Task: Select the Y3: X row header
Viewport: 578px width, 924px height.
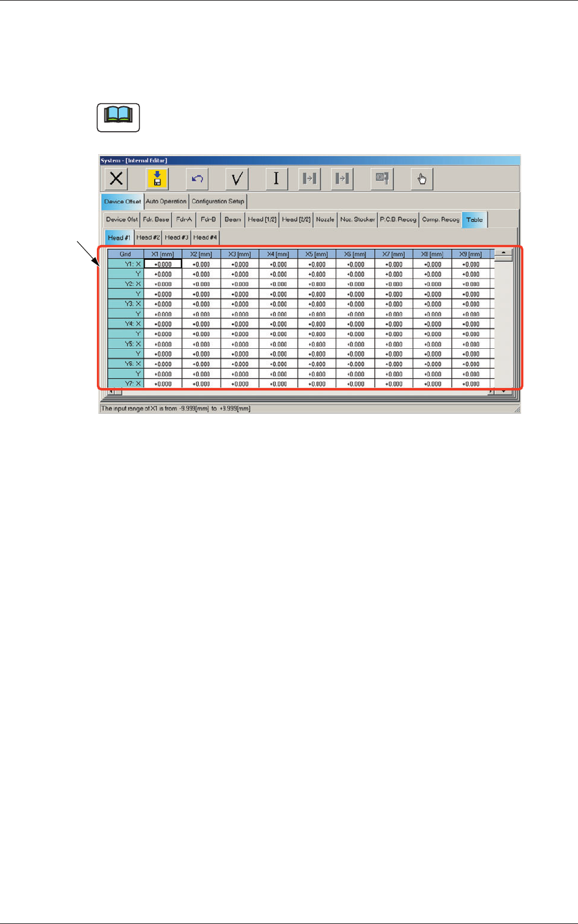Action: [x=126, y=304]
